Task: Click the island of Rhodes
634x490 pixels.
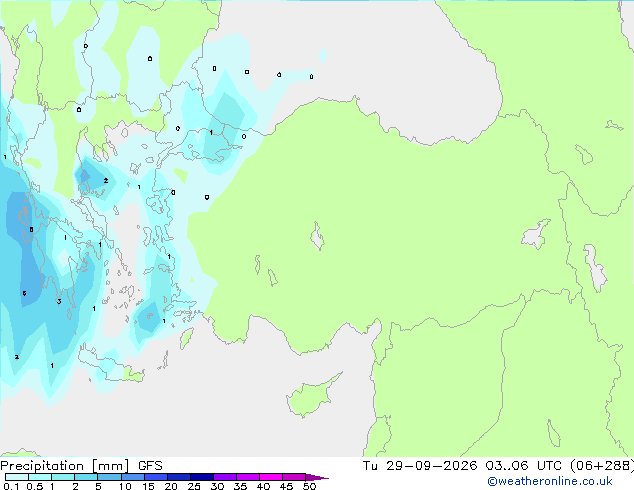Action: (186, 338)
